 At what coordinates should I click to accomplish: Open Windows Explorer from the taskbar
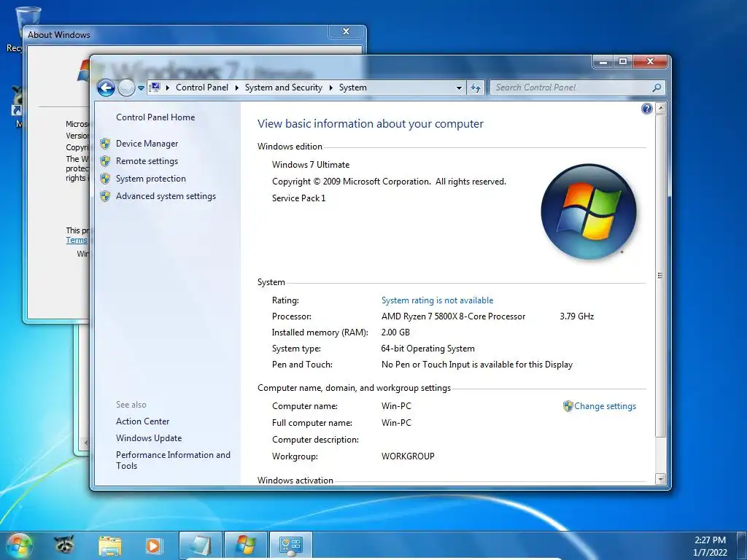110,545
